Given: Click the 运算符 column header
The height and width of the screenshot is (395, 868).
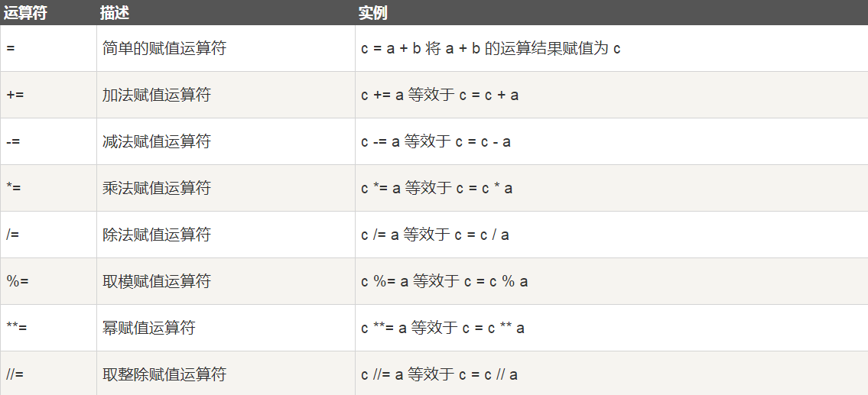Looking at the screenshot, I should coord(25,13).
